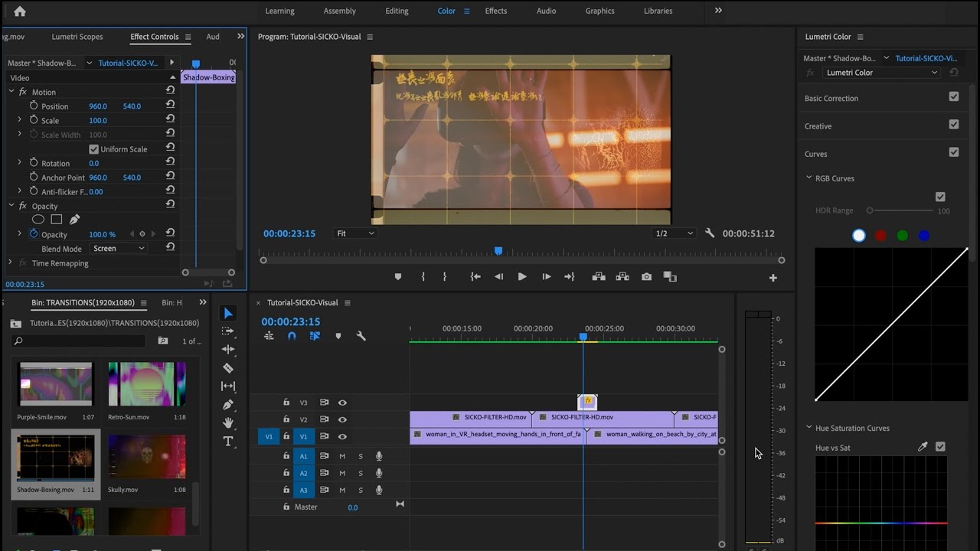The image size is (980, 551).
Task: Open the Creative section
Action: pos(818,126)
